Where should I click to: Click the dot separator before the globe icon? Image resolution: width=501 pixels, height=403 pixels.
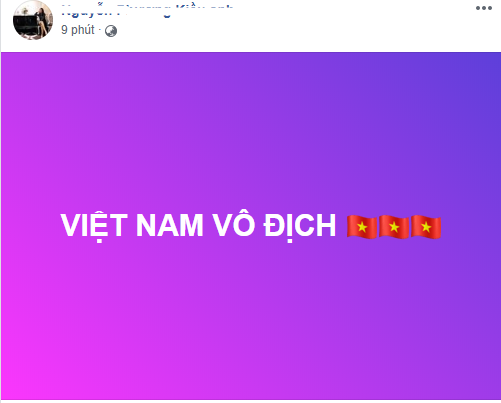pyautogui.click(x=100, y=30)
